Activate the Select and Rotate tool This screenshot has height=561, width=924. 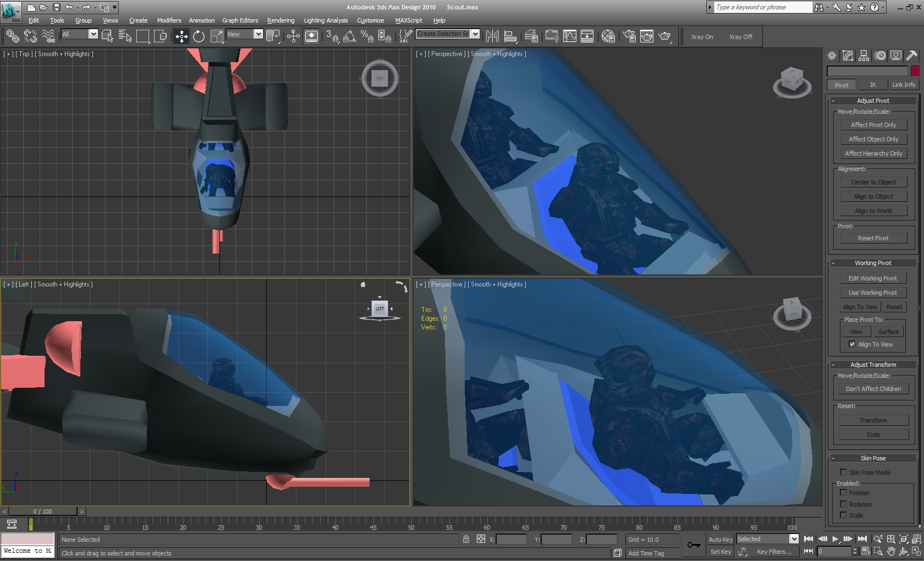pos(199,36)
